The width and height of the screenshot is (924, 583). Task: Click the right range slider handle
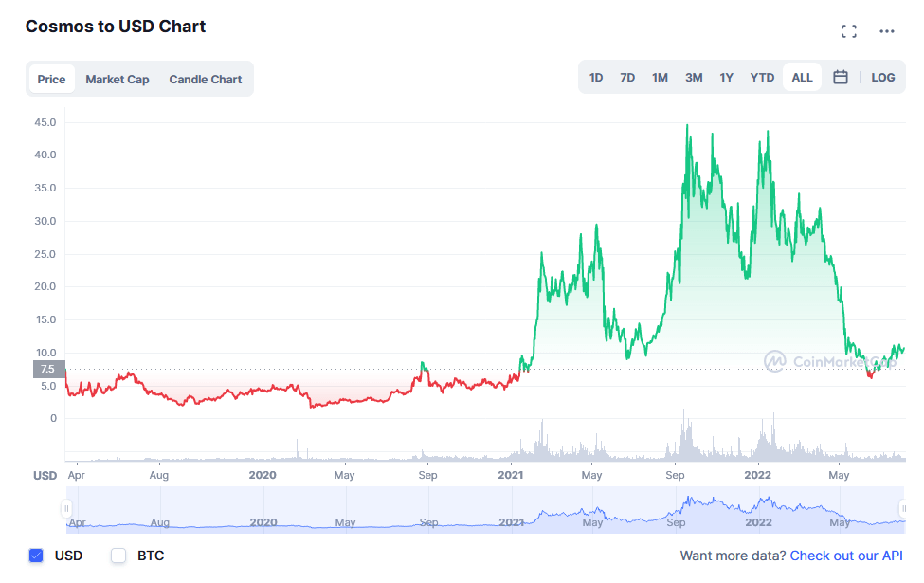coord(902,509)
